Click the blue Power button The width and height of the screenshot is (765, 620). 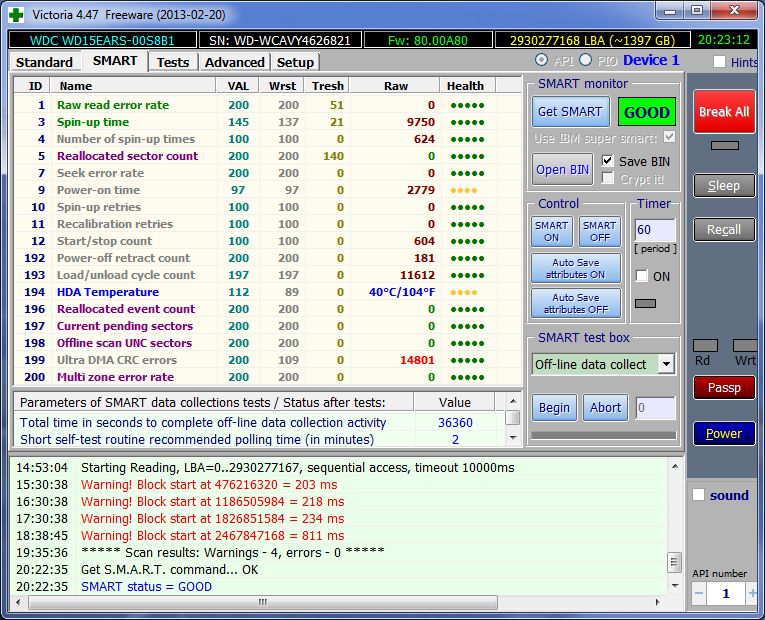[724, 434]
